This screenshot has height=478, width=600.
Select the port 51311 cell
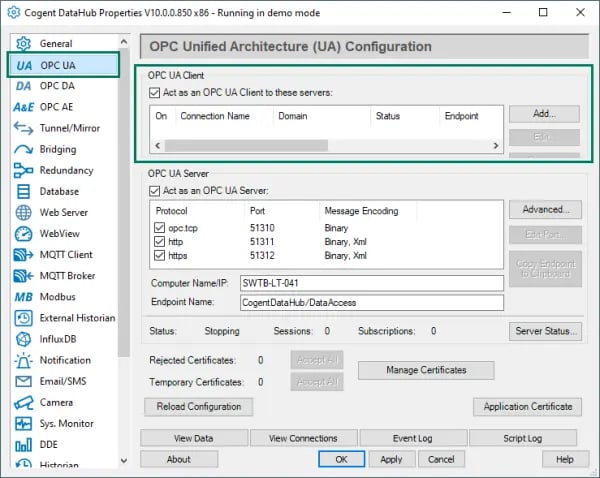(x=262, y=241)
